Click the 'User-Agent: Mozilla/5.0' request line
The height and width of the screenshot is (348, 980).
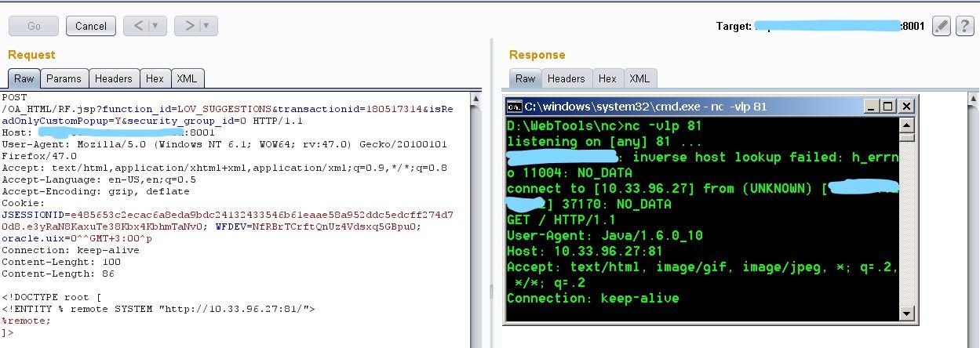click(x=224, y=145)
